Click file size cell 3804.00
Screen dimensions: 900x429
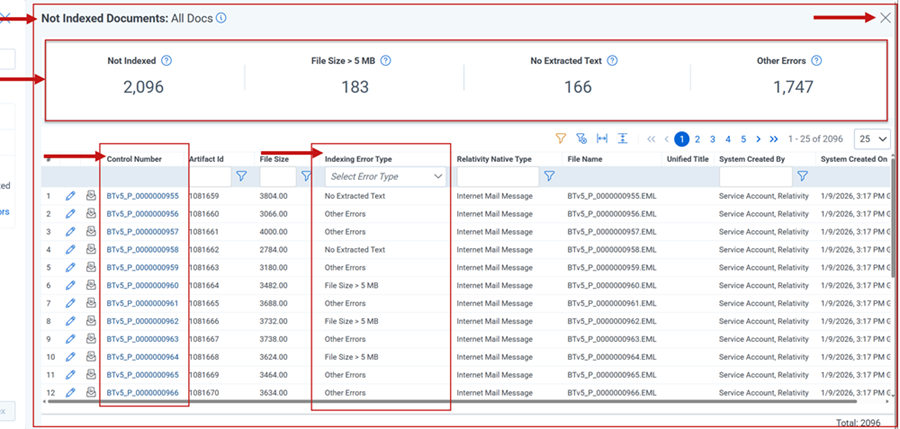point(273,196)
